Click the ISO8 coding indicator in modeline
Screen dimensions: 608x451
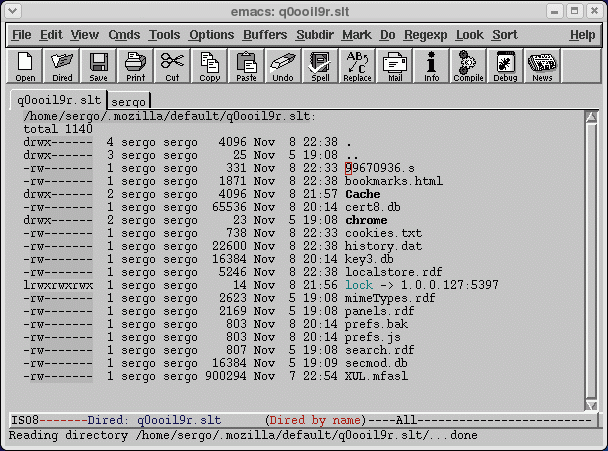pyautogui.click(x=25, y=420)
